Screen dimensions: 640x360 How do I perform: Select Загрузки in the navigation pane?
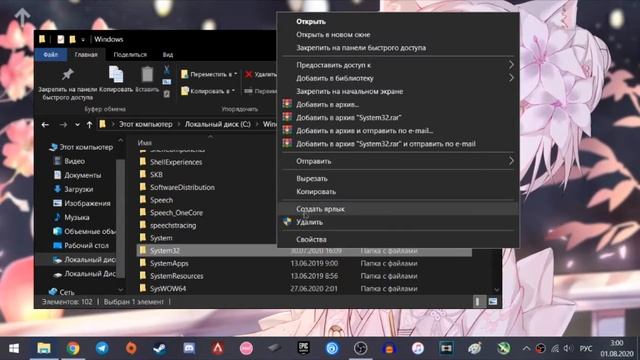click(x=78, y=189)
